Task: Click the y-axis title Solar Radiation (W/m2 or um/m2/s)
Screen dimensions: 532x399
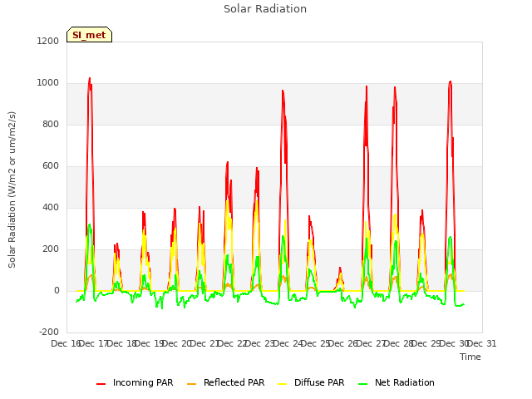Action: (x=12, y=190)
